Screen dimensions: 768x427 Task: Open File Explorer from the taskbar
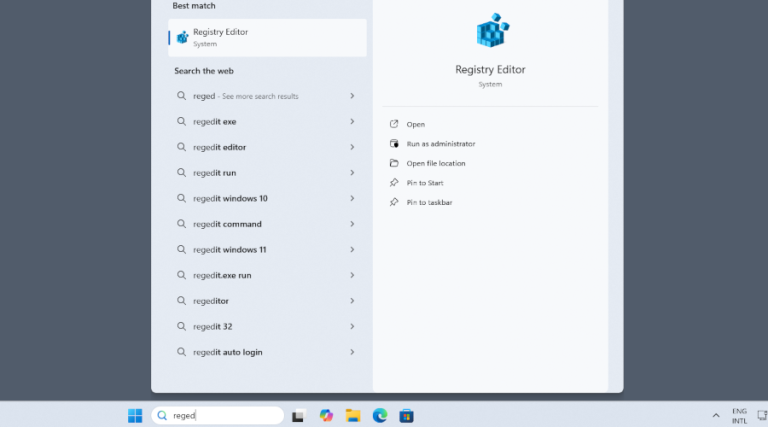coord(353,416)
